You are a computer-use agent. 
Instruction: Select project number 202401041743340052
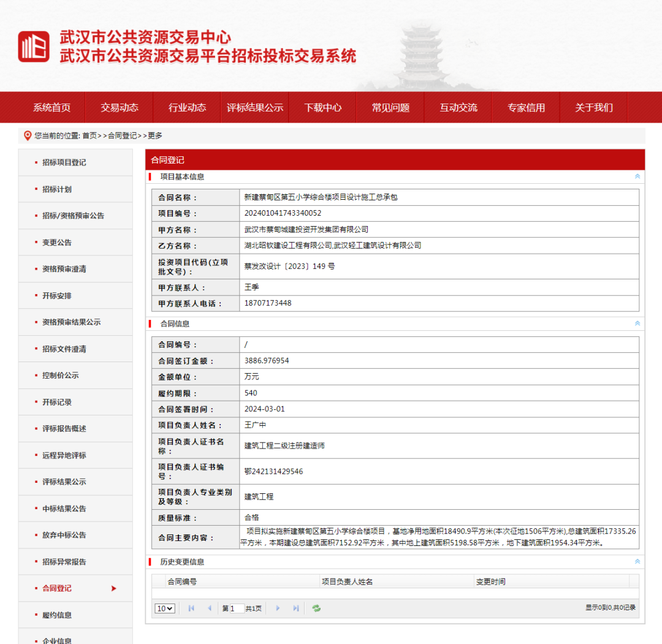tap(283, 213)
